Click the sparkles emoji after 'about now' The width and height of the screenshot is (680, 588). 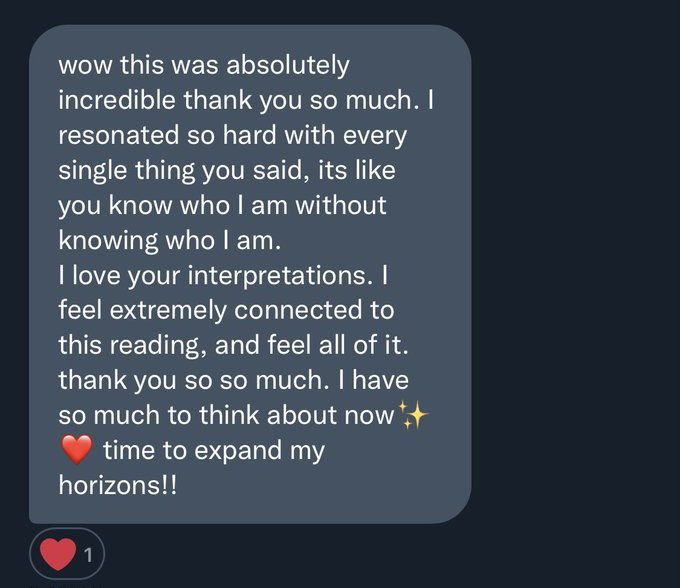[413, 415]
